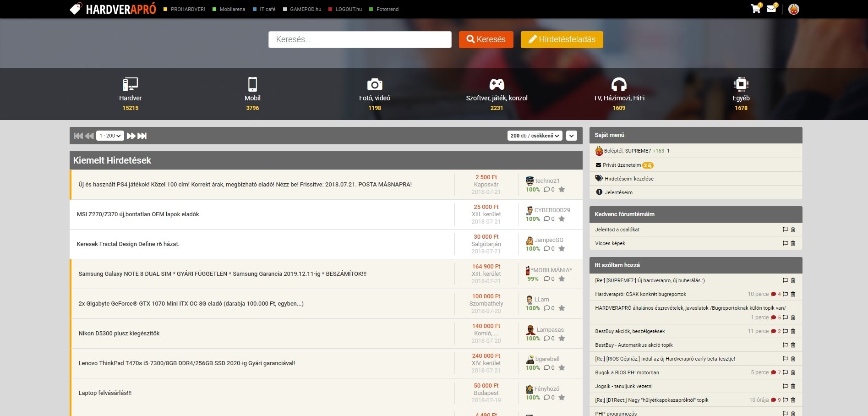
Task: Open Hirdetéseim kezelése link
Action: (629, 179)
